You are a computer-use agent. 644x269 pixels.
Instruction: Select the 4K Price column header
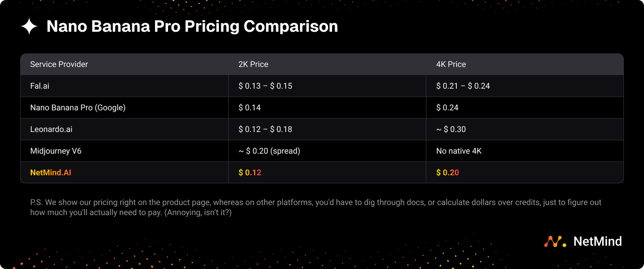tap(451, 64)
